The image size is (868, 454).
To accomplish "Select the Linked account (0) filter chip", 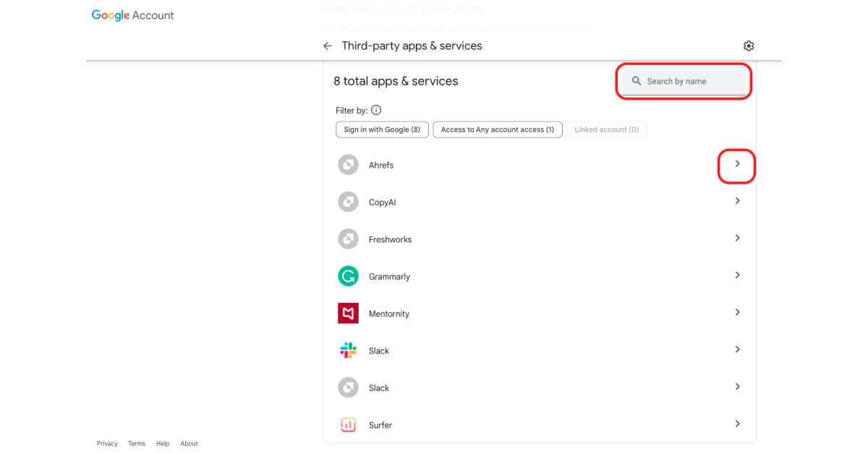I will coord(607,129).
